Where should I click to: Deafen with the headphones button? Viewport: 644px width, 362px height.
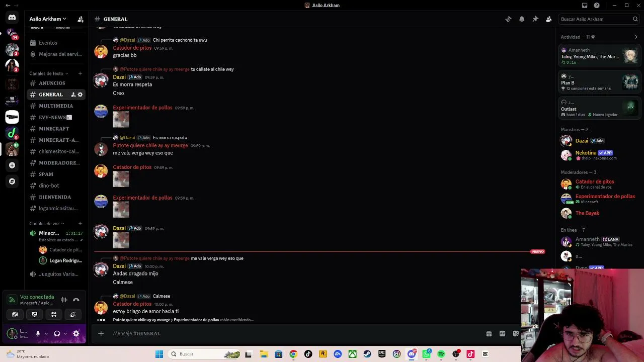(x=57, y=333)
